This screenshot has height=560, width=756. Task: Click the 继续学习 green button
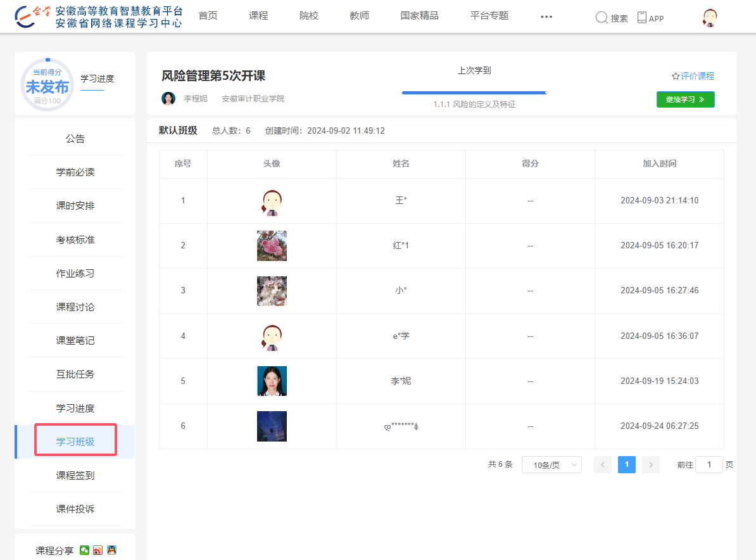[685, 99]
